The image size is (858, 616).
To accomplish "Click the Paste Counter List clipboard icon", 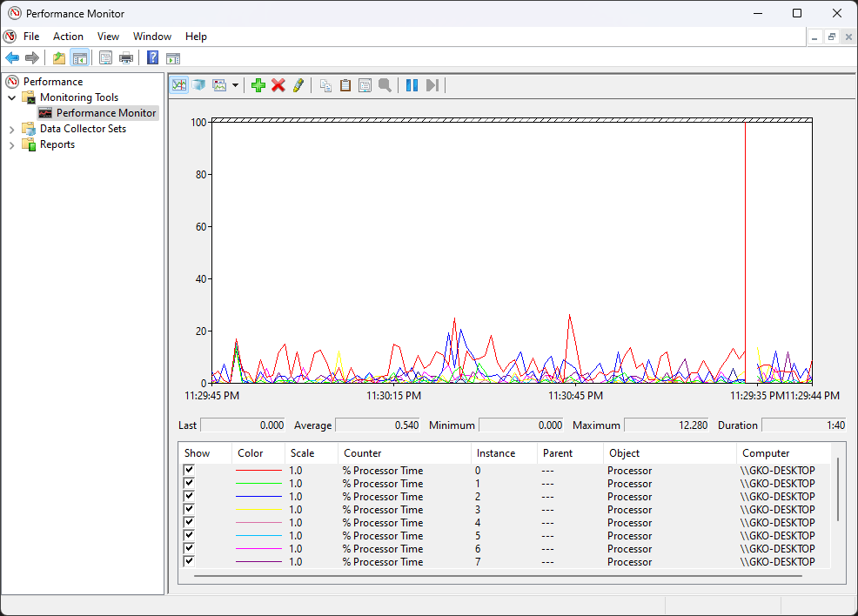I will click(x=345, y=85).
